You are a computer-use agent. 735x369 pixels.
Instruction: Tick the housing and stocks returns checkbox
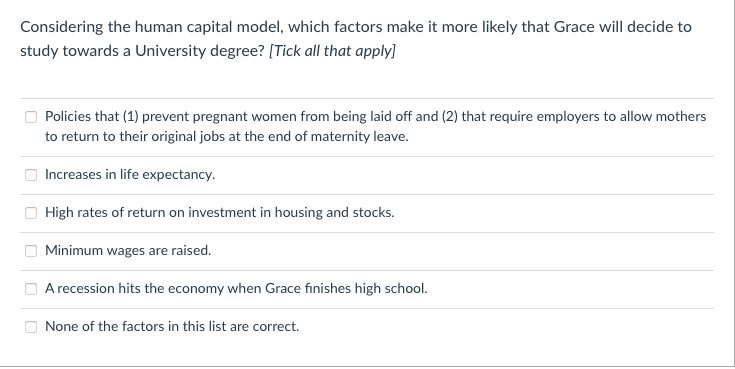[31, 213]
